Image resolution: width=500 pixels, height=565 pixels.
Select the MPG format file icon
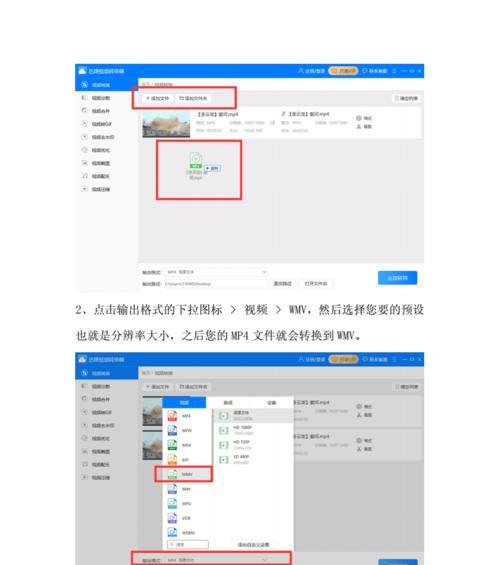(173, 503)
